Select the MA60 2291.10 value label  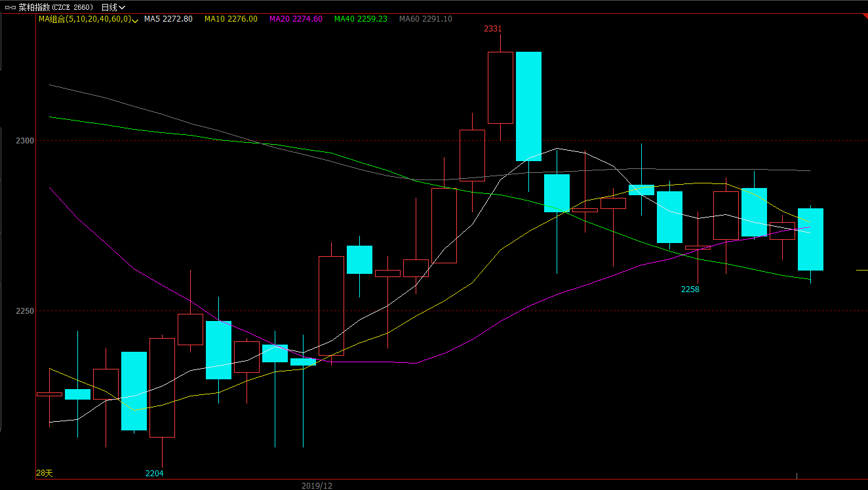(425, 19)
